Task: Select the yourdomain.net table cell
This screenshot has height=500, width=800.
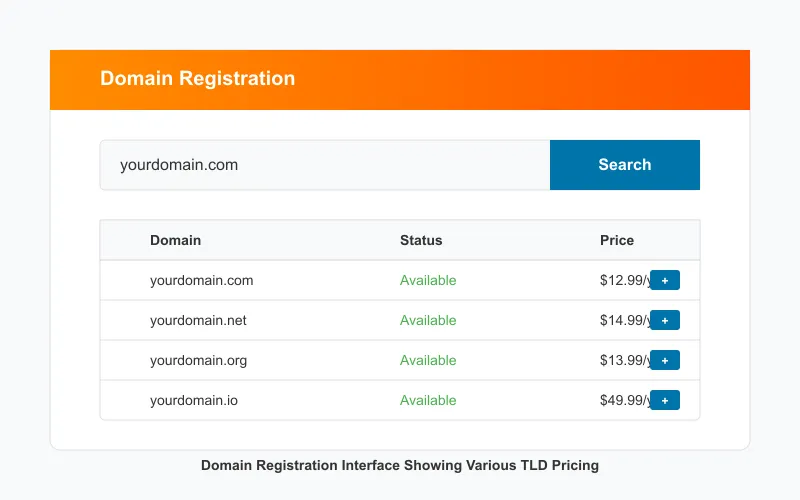Action: tap(198, 320)
